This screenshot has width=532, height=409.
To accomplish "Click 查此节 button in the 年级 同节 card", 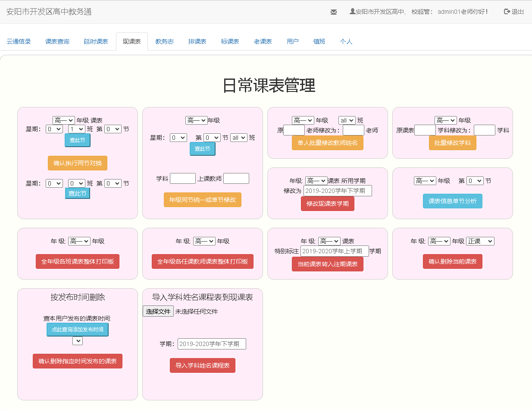I will [x=203, y=149].
